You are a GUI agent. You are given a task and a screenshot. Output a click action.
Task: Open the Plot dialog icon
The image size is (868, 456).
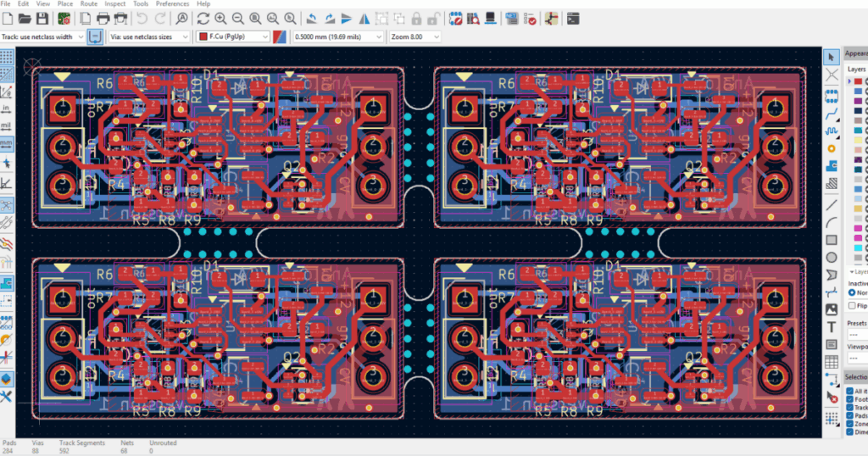[120, 19]
